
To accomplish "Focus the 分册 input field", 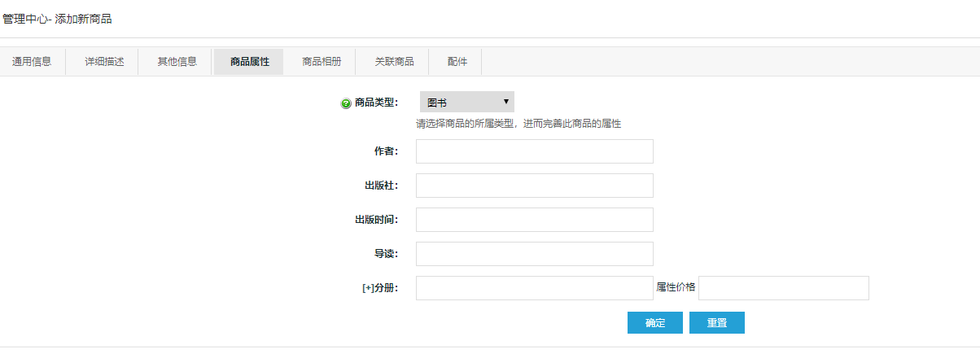I will click(x=535, y=288).
